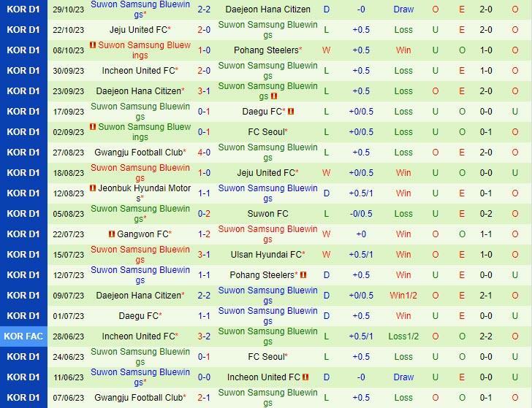Click red card icon beside Daegu FC on 17/09/23

pos(291,112)
